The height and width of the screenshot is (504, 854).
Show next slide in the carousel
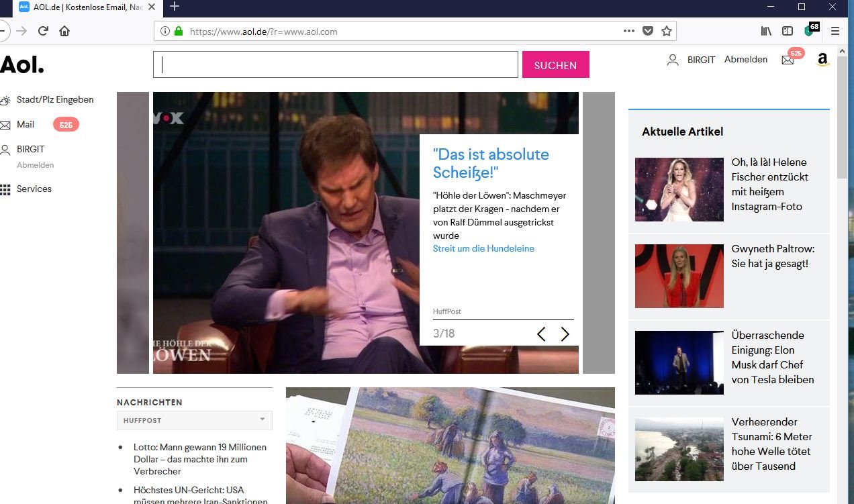(565, 334)
